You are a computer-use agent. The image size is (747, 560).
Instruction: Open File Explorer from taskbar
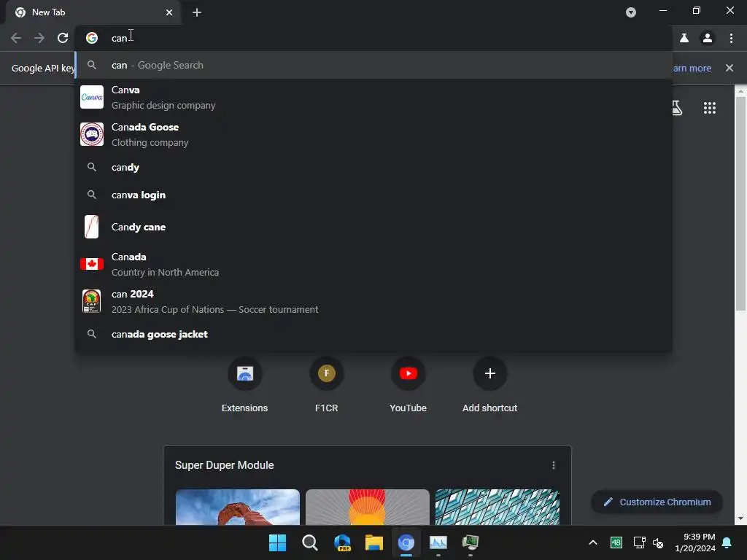point(374,542)
